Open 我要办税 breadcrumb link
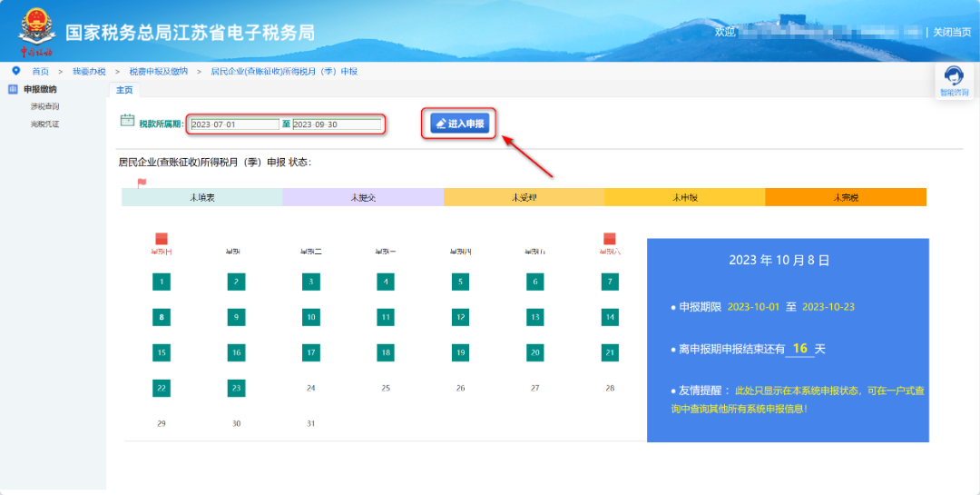Image resolution: width=980 pixels, height=495 pixels. click(x=89, y=72)
